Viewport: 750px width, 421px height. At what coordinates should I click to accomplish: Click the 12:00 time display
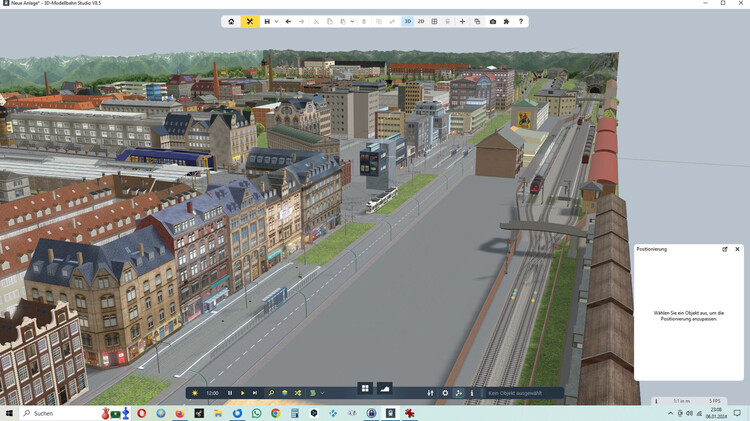coord(212,393)
